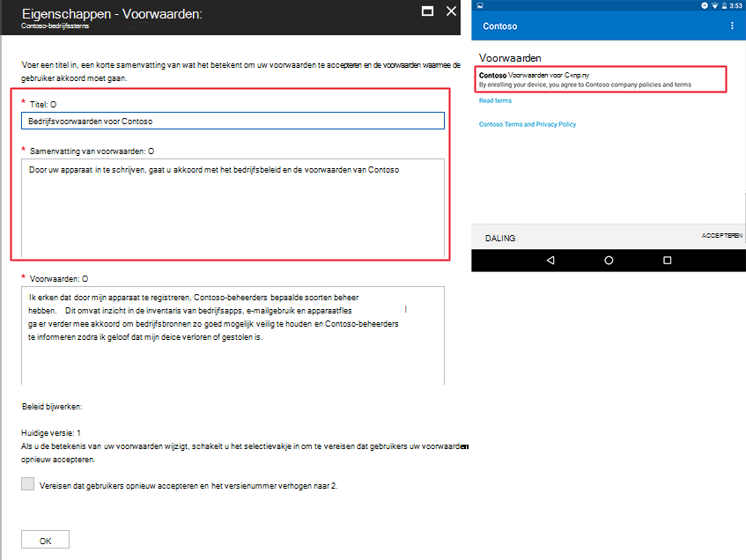
Task: Click the OK button
Action: 45,540
